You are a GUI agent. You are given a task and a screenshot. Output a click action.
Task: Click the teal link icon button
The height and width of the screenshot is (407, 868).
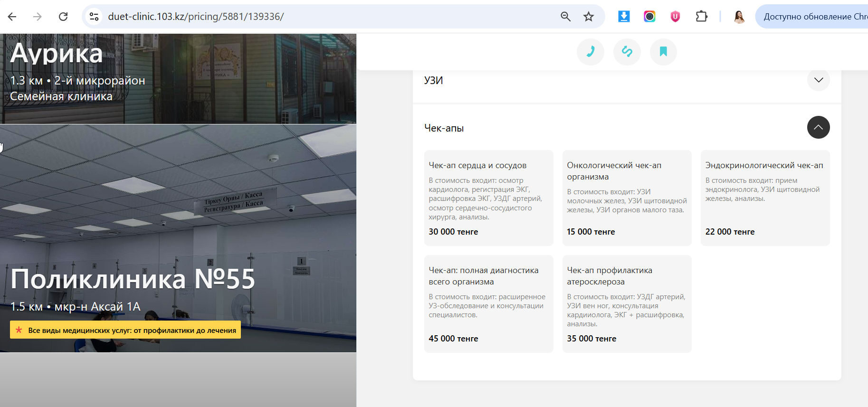pos(627,52)
